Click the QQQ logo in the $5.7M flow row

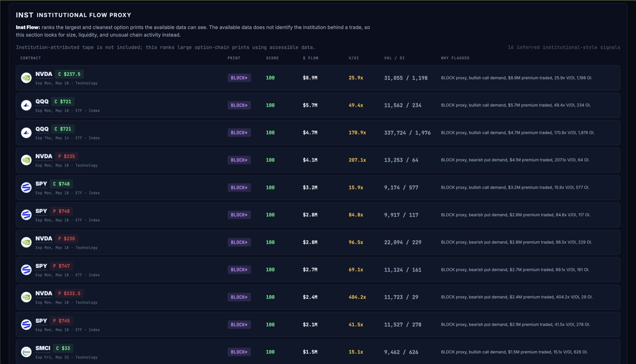[26, 105]
